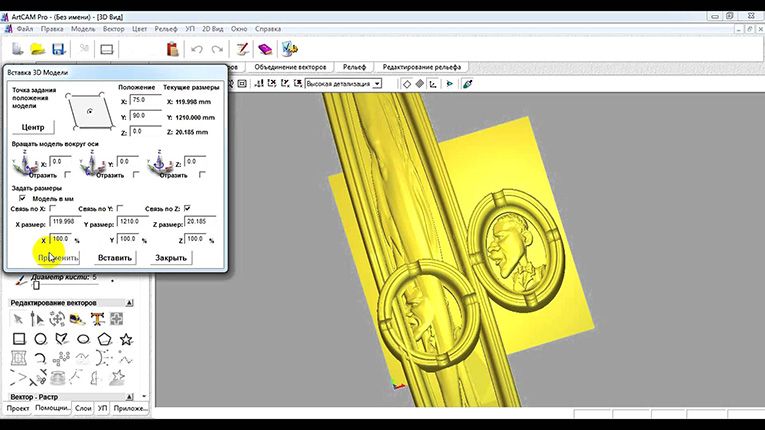This screenshot has height=430, width=765.
Task: Select the text (T) vector tool
Action: point(98,319)
